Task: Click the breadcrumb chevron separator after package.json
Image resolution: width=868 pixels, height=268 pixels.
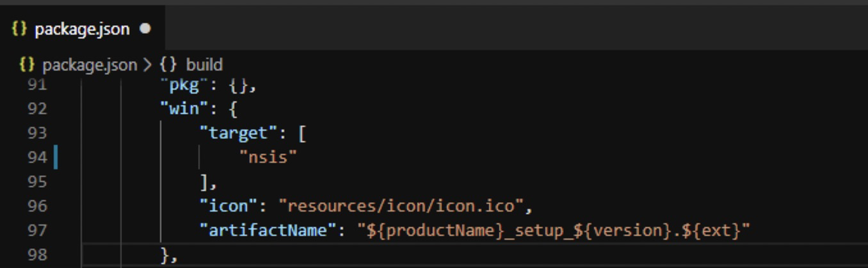Action: (x=147, y=65)
